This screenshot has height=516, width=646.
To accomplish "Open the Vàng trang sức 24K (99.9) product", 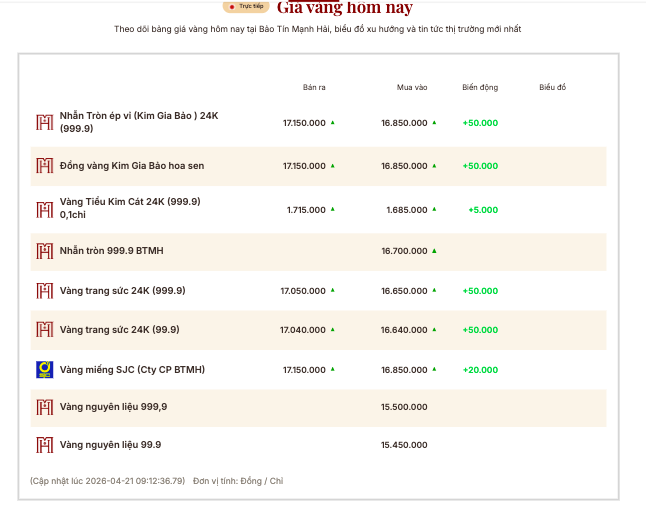I will [x=119, y=329].
